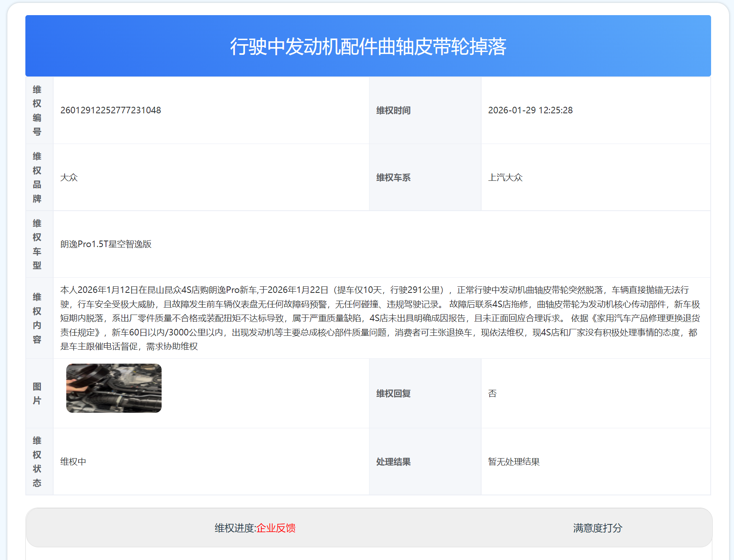Select the complaint number 26012912252777231048
This screenshot has width=734, height=560.
tap(110, 110)
